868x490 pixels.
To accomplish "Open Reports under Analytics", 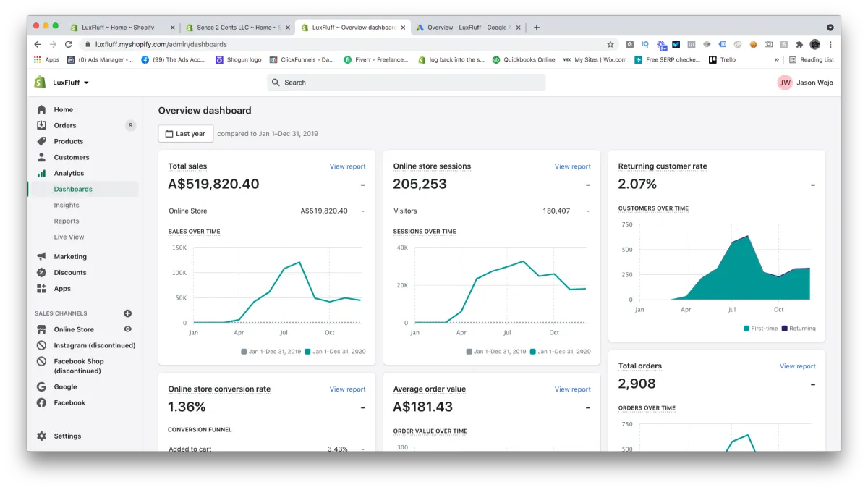I will click(x=67, y=221).
